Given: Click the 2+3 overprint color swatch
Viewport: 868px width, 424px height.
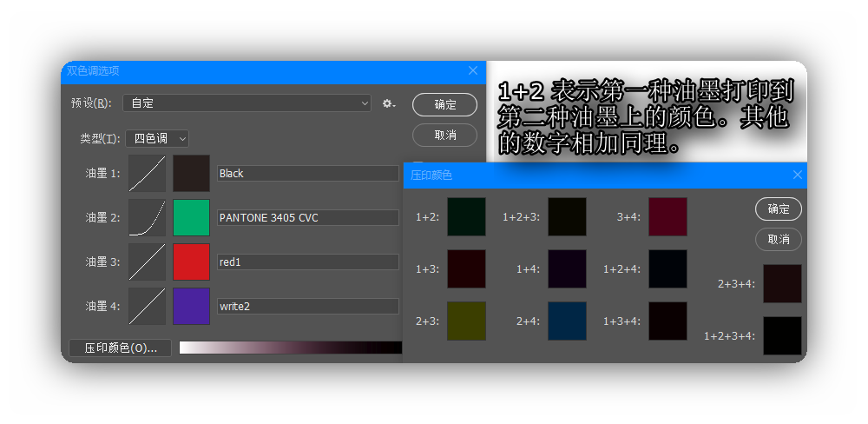Looking at the screenshot, I should (x=467, y=321).
